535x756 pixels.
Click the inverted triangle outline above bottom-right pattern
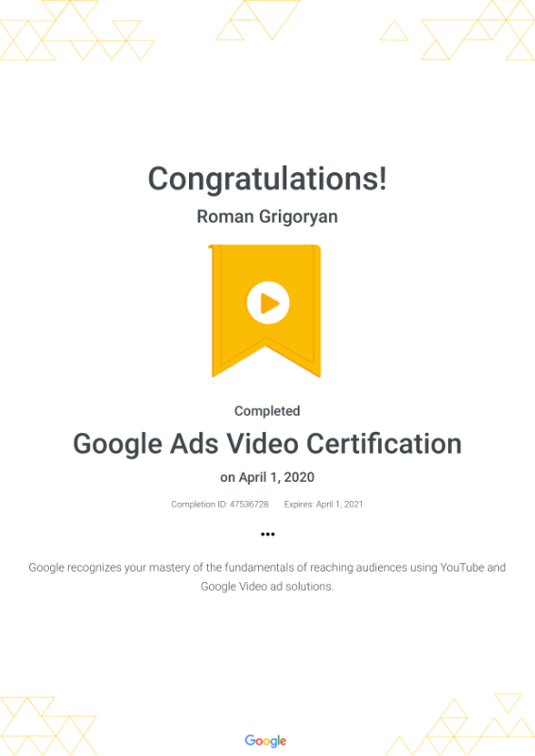(509, 703)
